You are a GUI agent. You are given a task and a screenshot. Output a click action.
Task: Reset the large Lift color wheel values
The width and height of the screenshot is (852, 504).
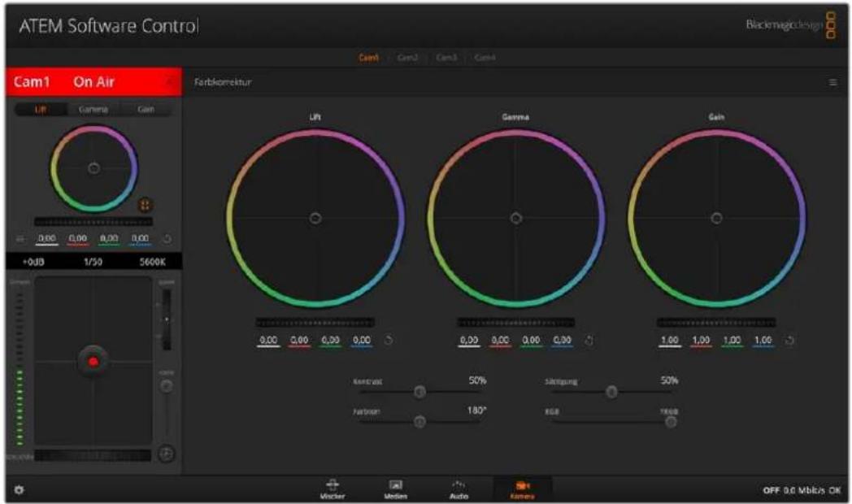tap(389, 341)
